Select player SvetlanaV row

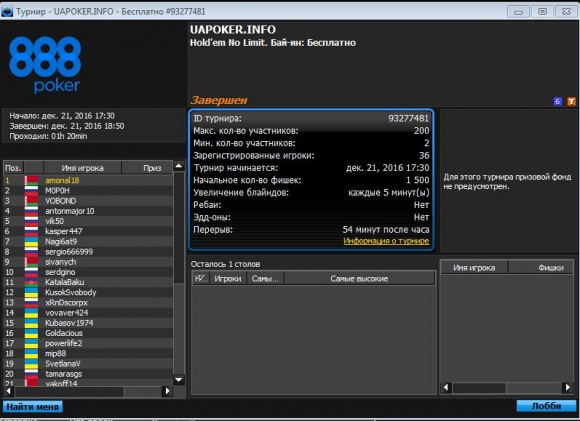click(x=88, y=364)
